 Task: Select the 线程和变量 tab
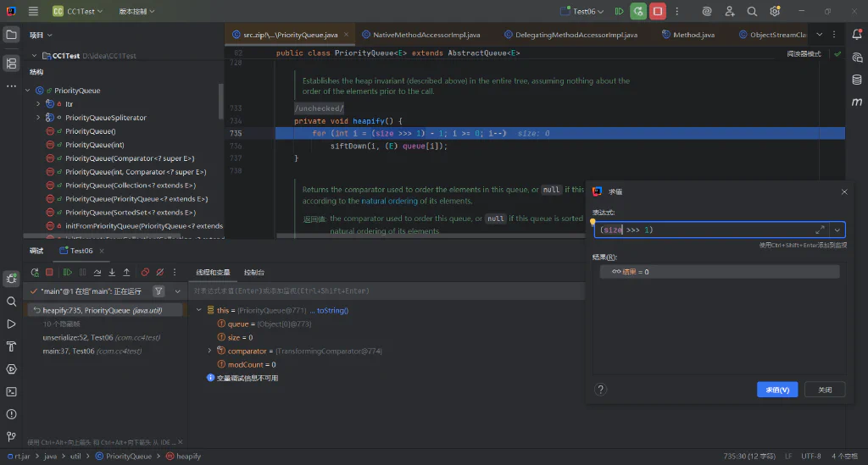(213, 272)
